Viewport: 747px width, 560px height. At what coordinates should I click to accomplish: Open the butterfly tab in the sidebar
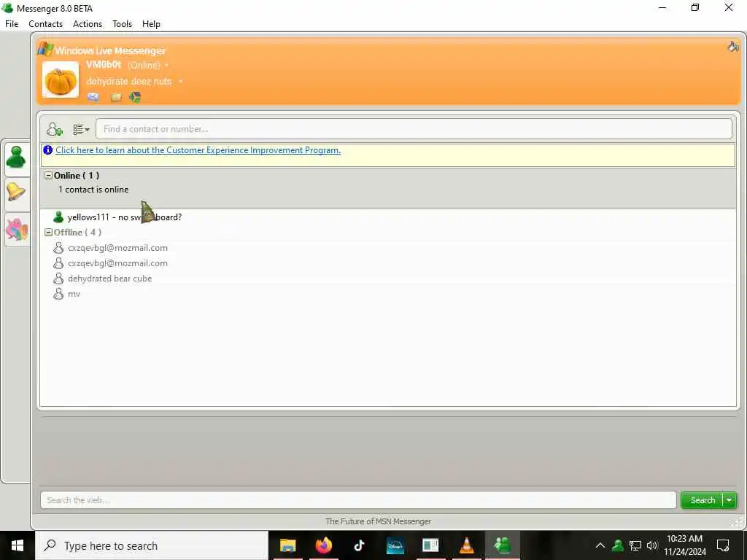click(x=17, y=230)
